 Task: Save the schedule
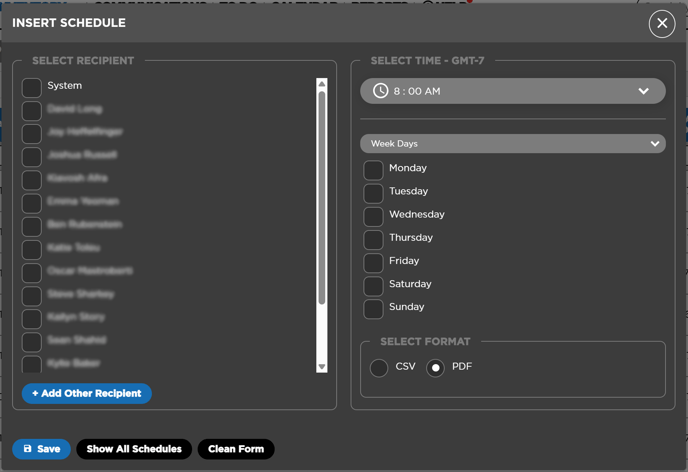(42, 449)
